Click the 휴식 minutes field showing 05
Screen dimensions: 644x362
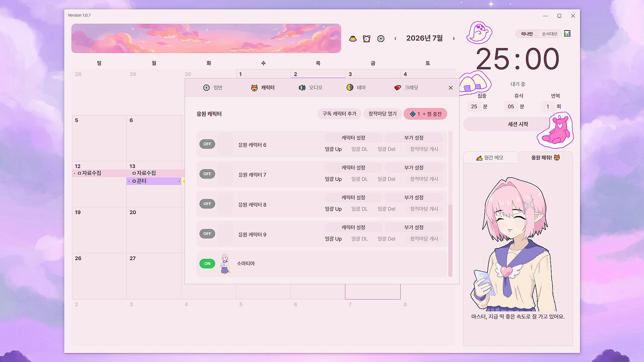point(511,107)
